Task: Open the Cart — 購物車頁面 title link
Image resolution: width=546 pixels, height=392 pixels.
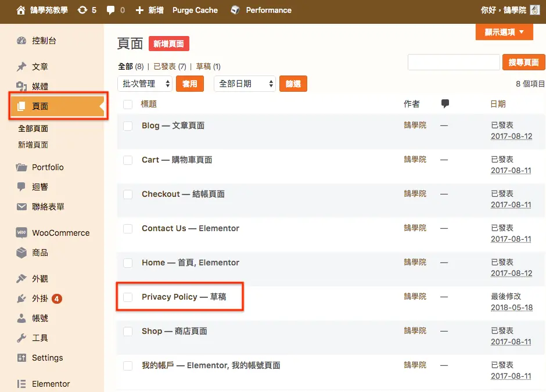Action: click(177, 160)
